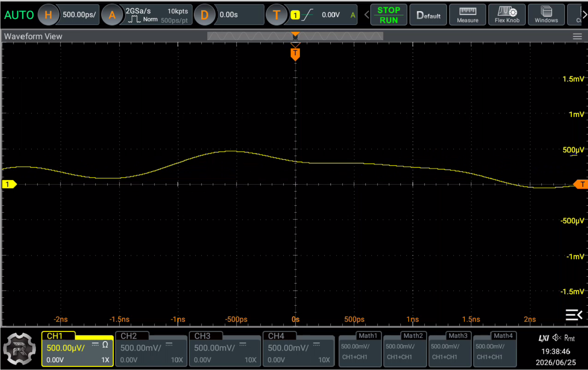Select the CH1 channel tab
Image resolution: width=588 pixels, height=370 pixels.
pos(77,349)
